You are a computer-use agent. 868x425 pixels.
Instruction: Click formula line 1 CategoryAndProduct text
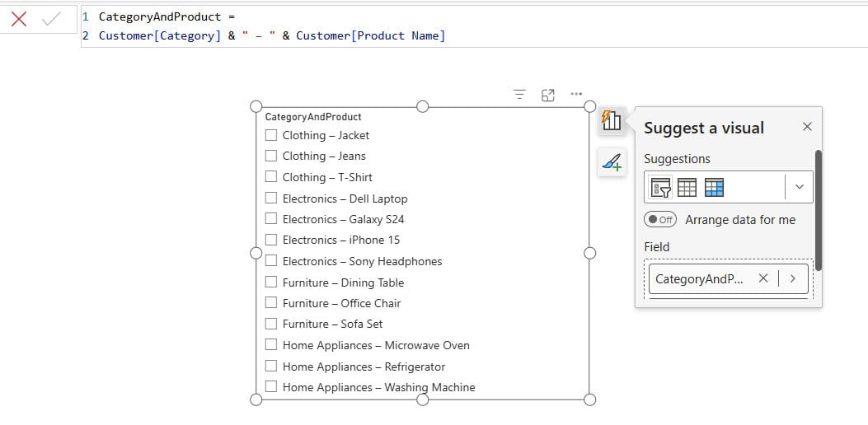point(160,16)
